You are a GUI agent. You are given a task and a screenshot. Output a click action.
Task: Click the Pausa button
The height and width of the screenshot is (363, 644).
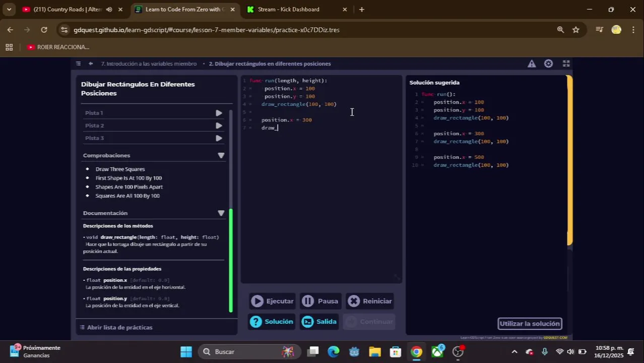(x=320, y=301)
